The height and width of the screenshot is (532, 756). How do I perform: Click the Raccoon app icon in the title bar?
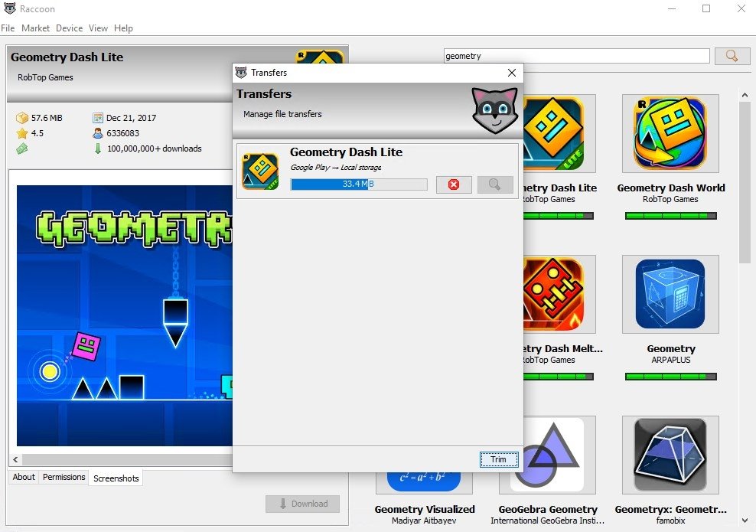[x=10, y=8]
